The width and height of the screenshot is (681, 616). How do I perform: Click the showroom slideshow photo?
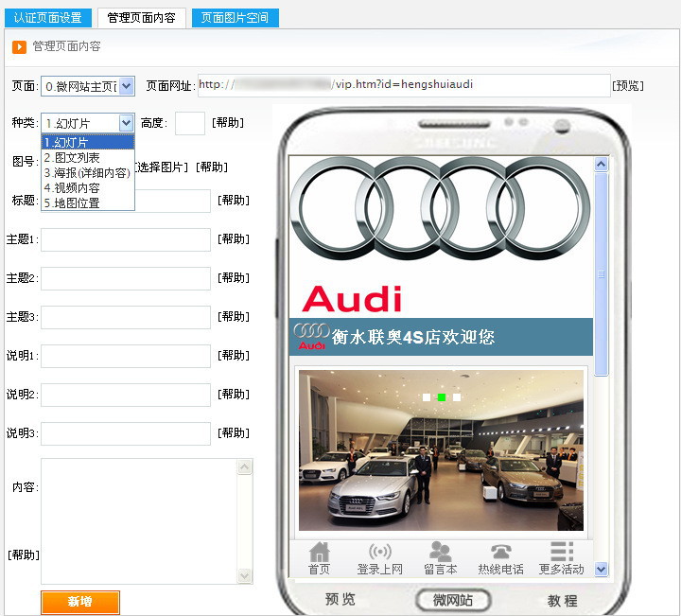pyautogui.click(x=441, y=450)
